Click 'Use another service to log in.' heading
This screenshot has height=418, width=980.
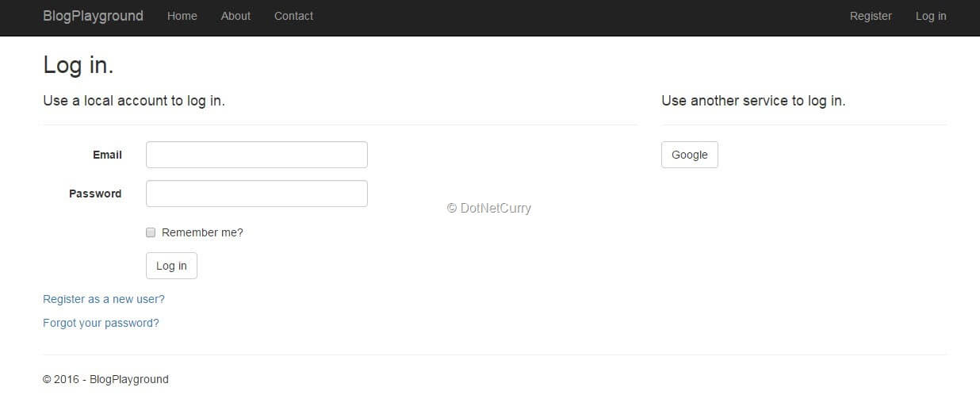point(753,101)
